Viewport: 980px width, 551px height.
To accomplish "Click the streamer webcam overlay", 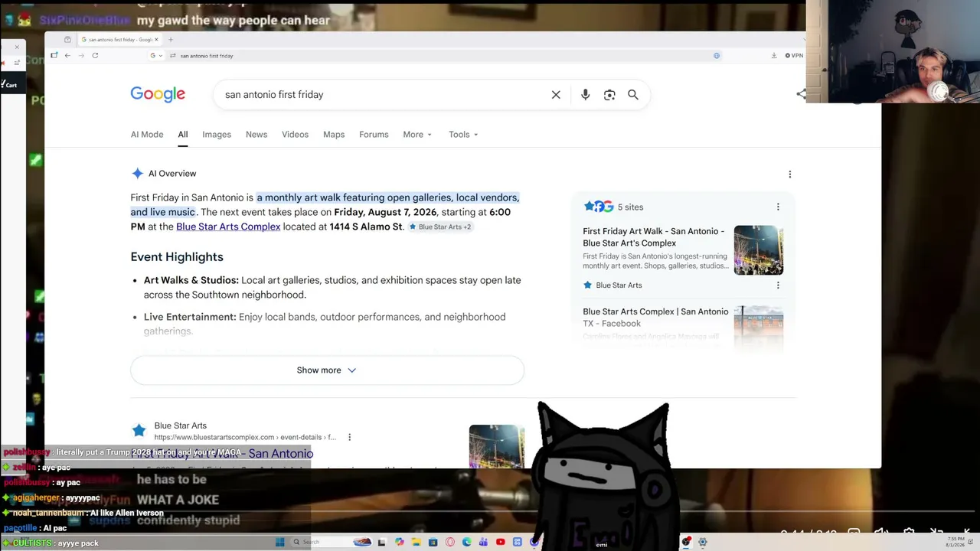I will pyautogui.click(x=893, y=51).
